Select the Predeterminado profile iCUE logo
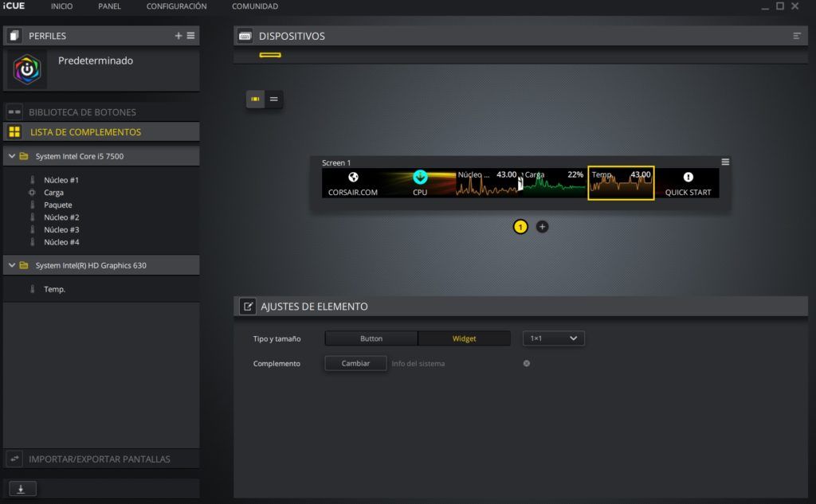 27,69
